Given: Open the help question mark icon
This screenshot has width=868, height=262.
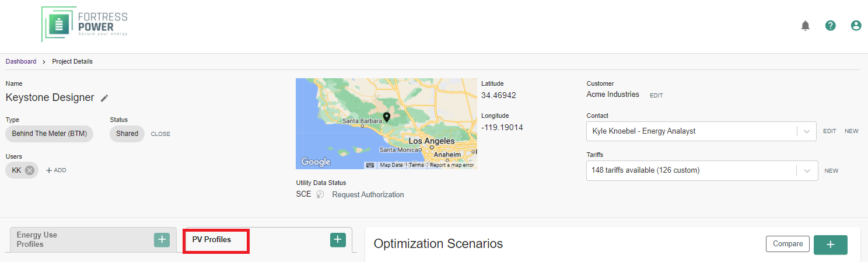Looking at the screenshot, I should [831, 26].
